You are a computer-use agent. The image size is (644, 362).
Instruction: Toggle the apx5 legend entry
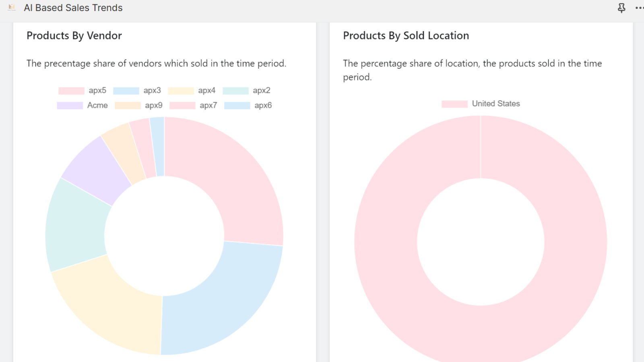click(97, 90)
